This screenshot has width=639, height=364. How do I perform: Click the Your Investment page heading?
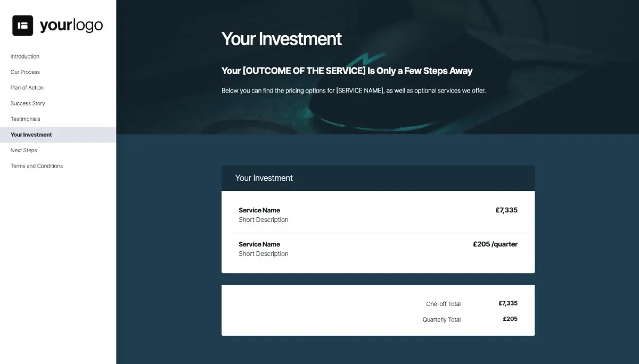point(281,39)
